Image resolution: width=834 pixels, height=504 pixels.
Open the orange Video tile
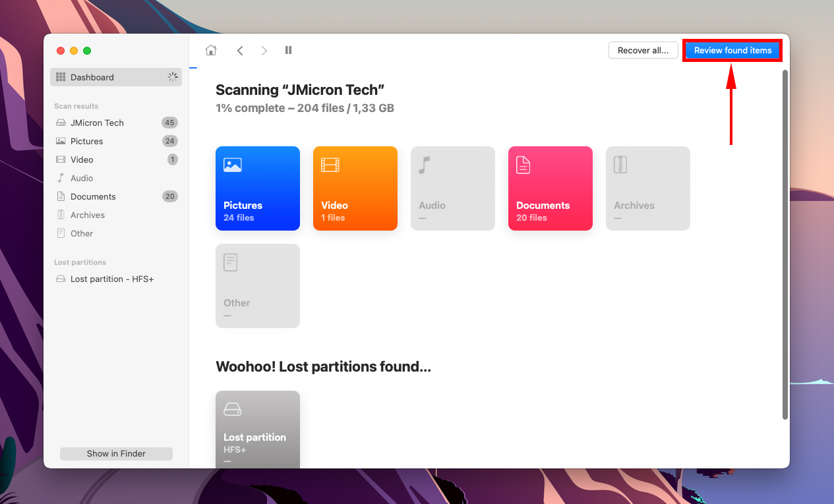(x=355, y=188)
